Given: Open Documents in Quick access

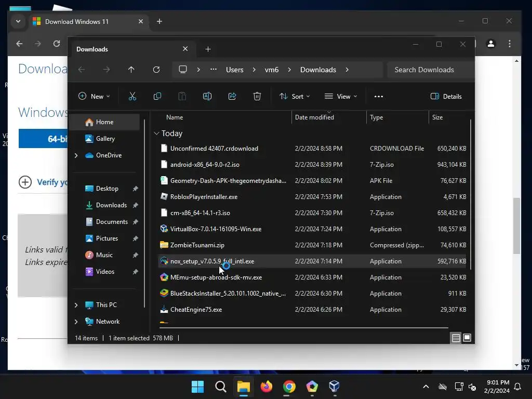Looking at the screenshot, I should [105, 222].
